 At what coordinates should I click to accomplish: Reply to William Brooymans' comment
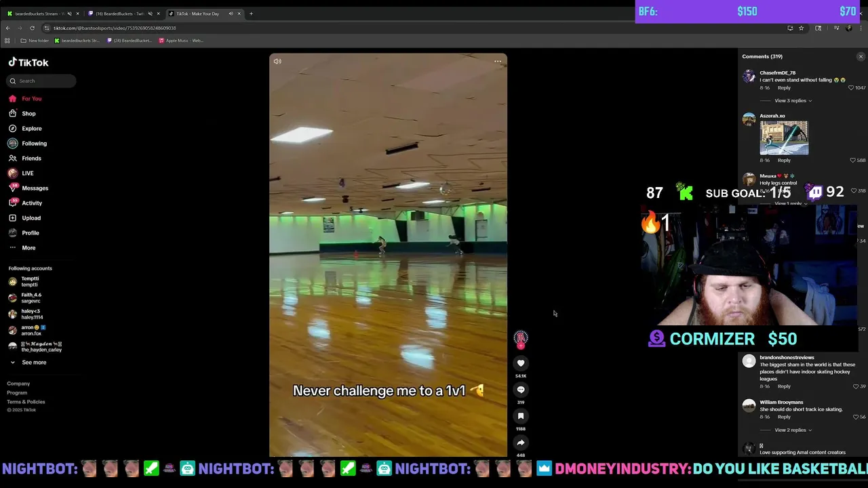point(784,417)
